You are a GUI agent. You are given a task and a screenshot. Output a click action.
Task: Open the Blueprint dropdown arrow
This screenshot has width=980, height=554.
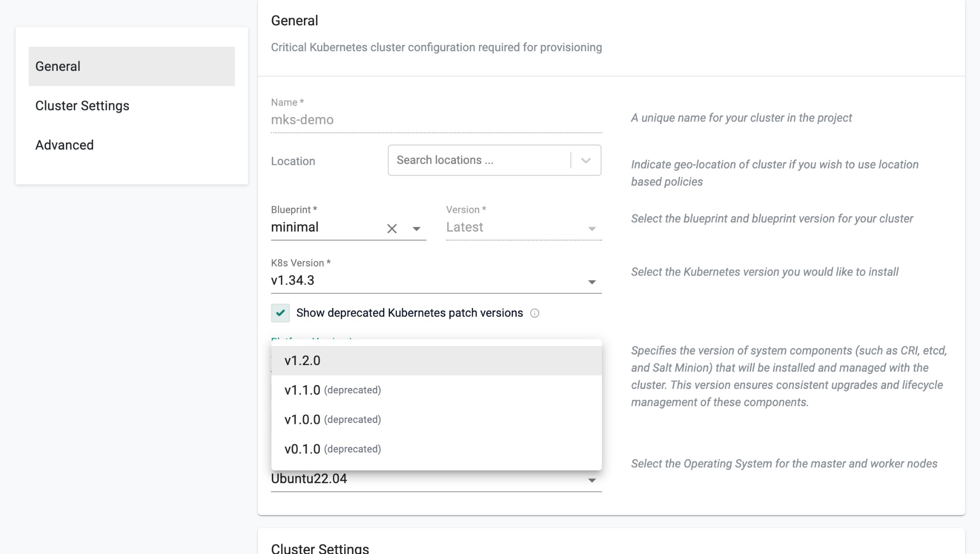point(416,229)
